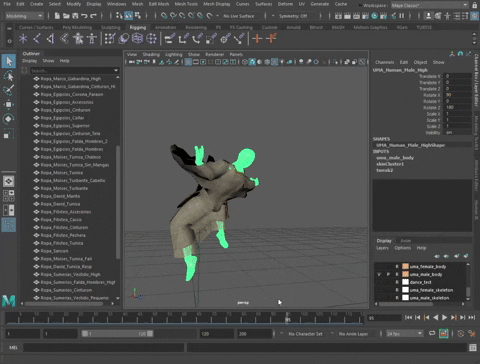
Task: Toggle visibility V for uma_male_body layer
Action: (x=379, y=274)
